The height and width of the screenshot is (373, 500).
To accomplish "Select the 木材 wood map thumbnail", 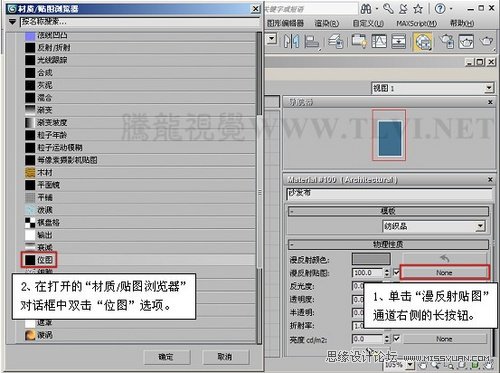I will click(30, 172).
